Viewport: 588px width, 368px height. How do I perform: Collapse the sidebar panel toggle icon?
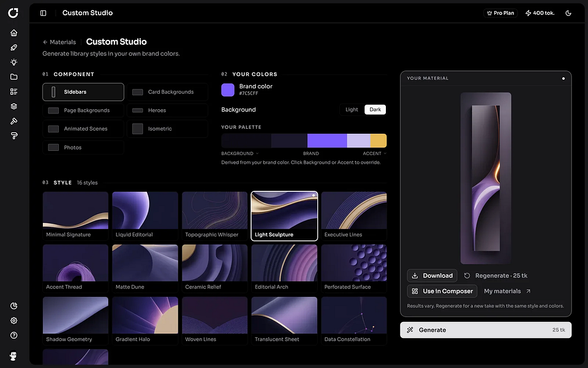coord(43,13)
